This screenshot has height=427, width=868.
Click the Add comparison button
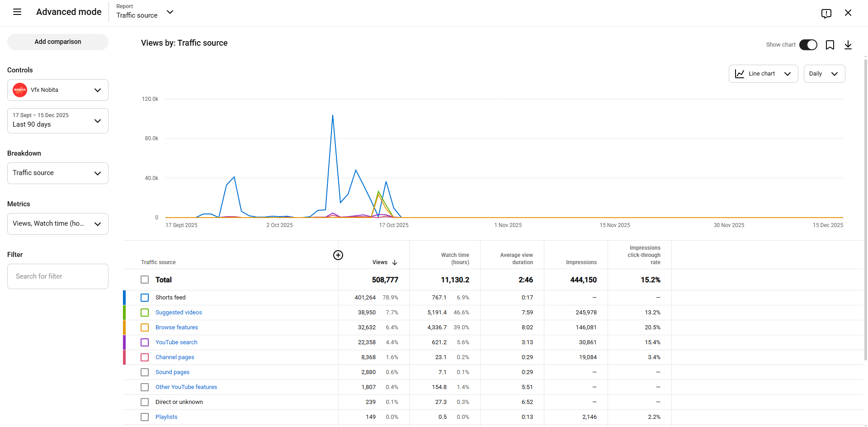coord(58,42)
